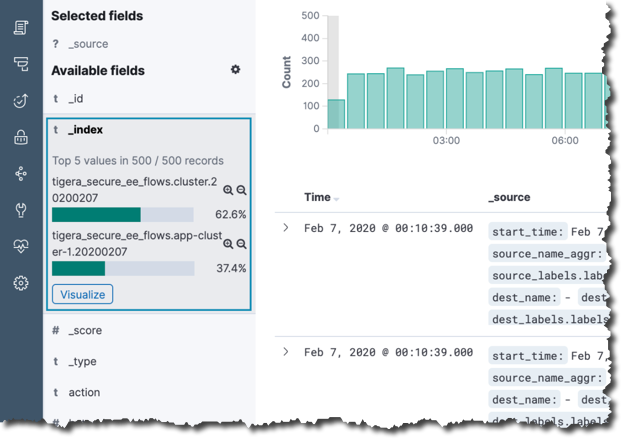This screenshot has width=622, height=439.
Task: Open the Management gear in the sidebar
Action: (21, 283)
